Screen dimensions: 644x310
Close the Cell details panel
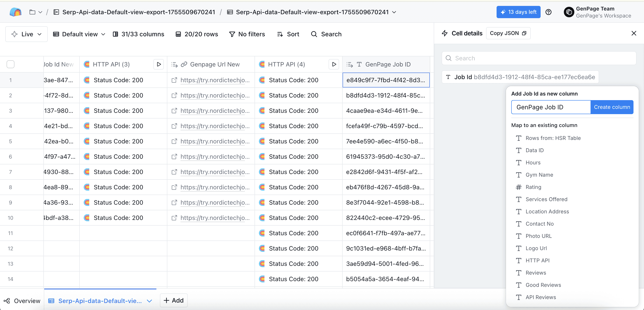click(x=633, y=33)
